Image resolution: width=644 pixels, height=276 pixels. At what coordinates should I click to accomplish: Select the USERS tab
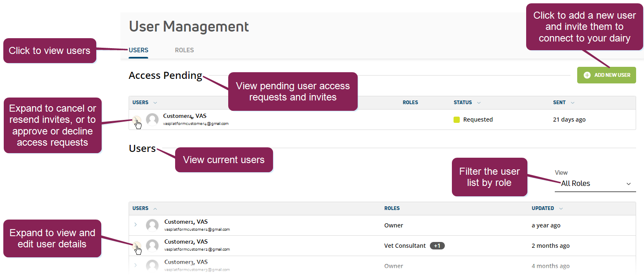click(x=138, y=50)
